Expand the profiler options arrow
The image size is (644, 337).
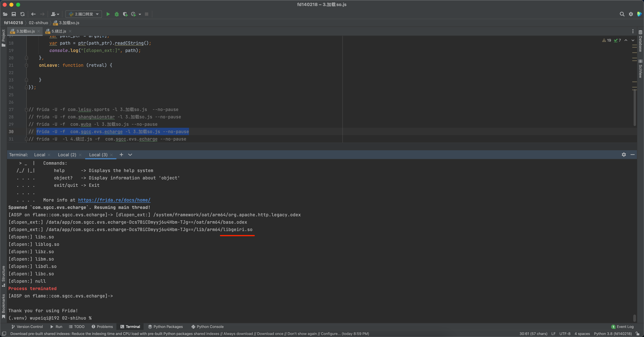click(x=140, y=14)
